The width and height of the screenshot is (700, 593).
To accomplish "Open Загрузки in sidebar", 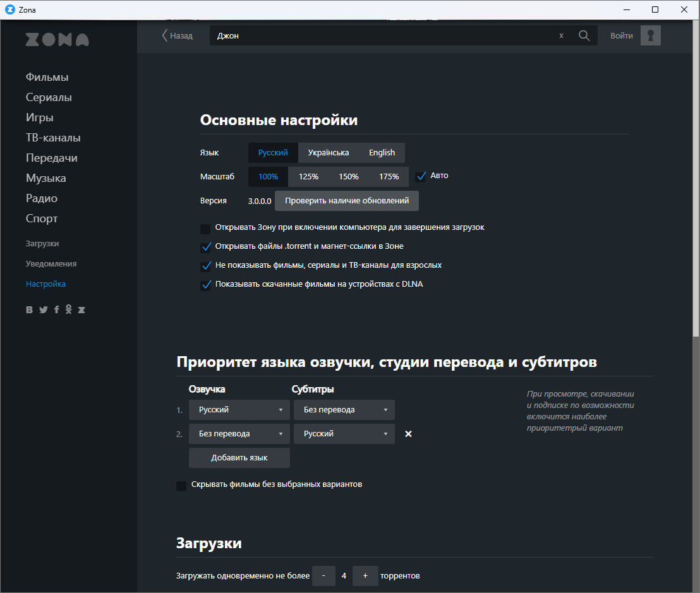I will (42, 244).
